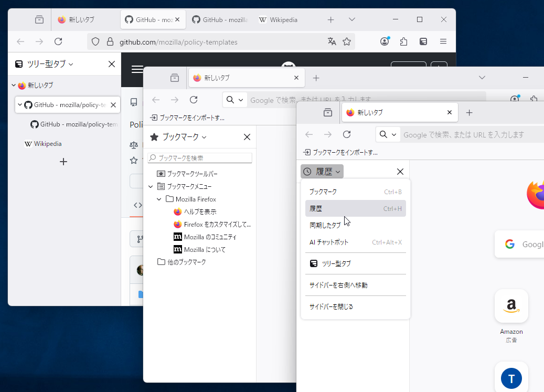Image resolution: width=544 pixels, height=392 pixels.
Task: Open the list-all-tabs dropdown arrow
Action: click(x=352, y=19)
